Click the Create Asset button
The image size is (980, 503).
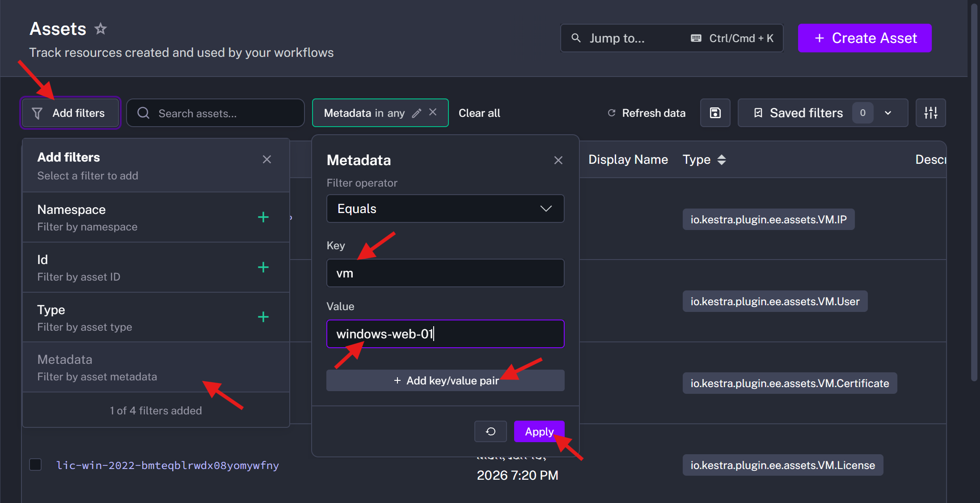pos(864,38)
